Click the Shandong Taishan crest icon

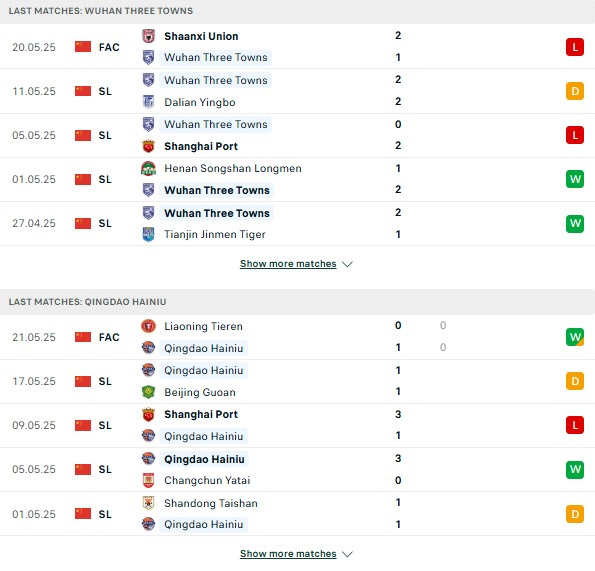tap(148, 503)
